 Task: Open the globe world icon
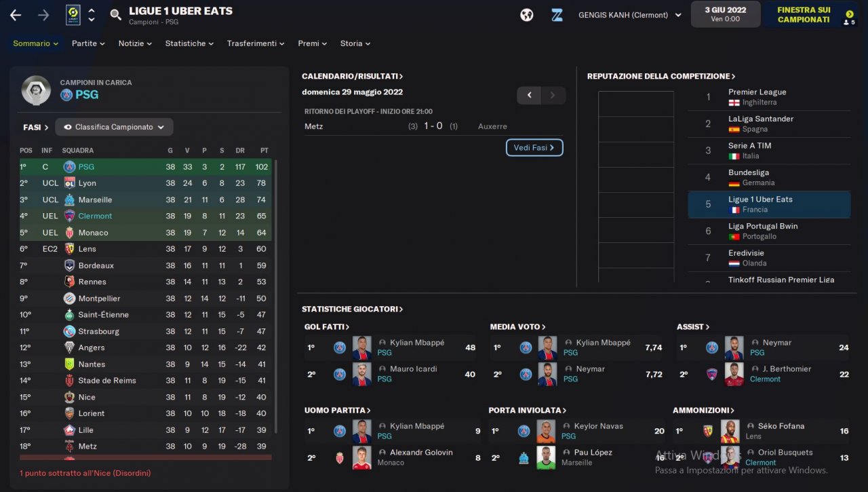click(527, 15)
